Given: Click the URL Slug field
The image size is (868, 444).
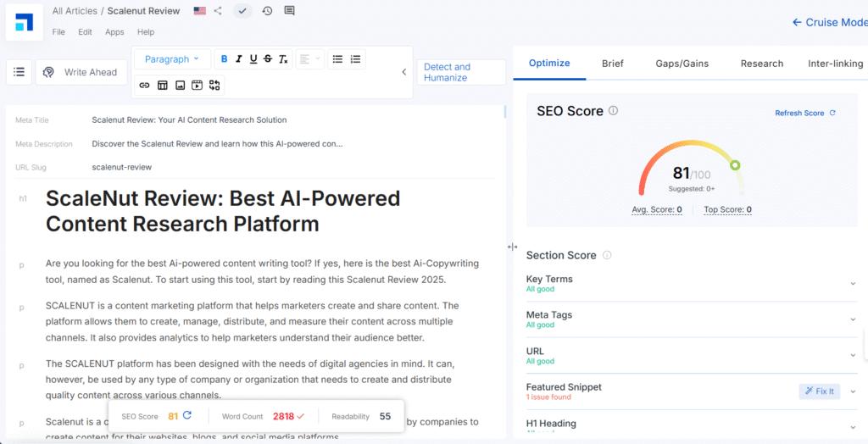Looking at the screenshot, I should 122,167.
